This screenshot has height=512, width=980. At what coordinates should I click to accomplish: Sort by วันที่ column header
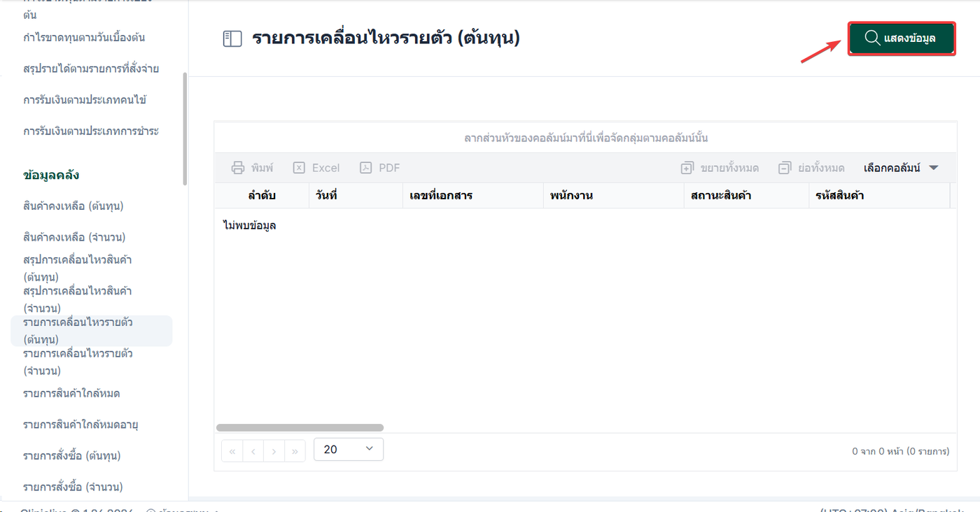click(x=356, y=196)
